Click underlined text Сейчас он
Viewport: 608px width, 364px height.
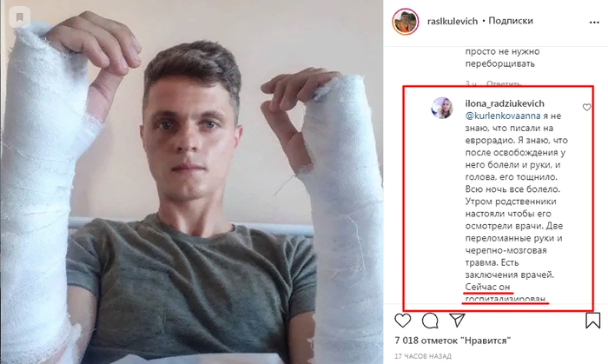pyautogui.click(x=487, y=287)
